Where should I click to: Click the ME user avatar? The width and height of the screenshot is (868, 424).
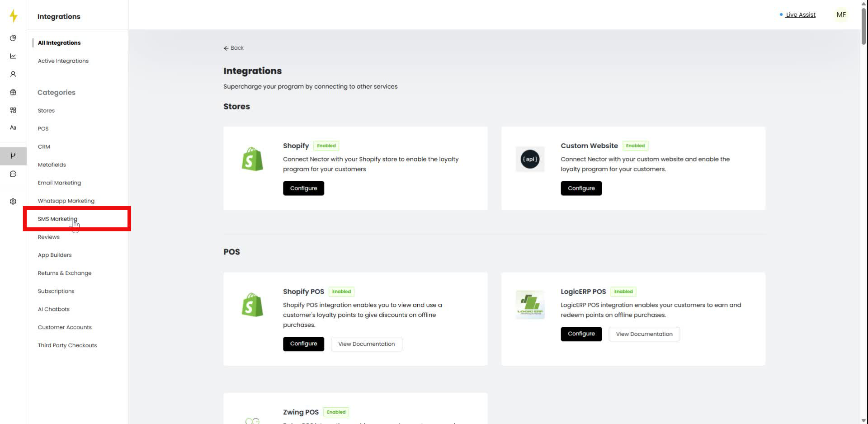tap(841, 15)
